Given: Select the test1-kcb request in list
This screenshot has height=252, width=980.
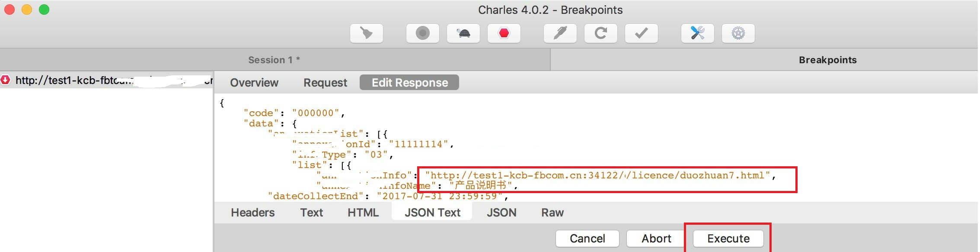Looking at the screenshot, I should (106, 80).
